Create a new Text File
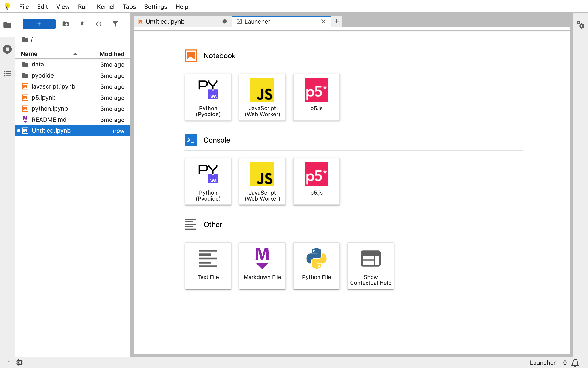Image resolution: width=588 pixels, height=368 pixels. (x=208, y=266)
